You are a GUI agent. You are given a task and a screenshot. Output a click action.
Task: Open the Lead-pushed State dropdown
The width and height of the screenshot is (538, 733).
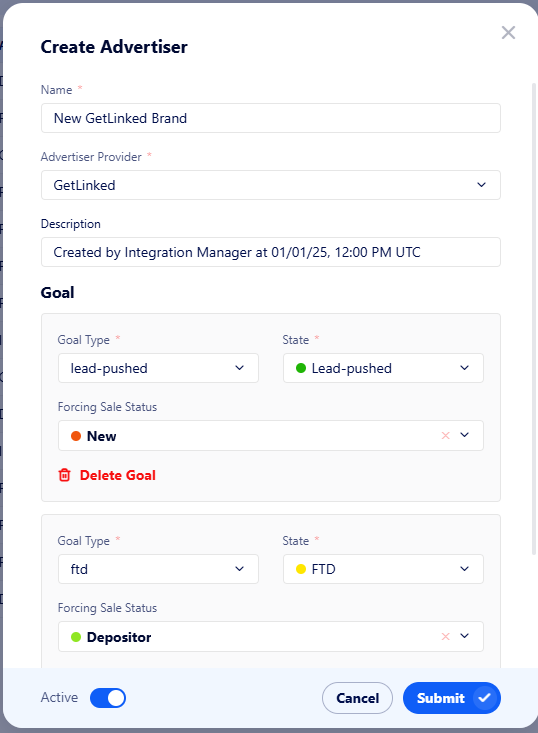(x=383, y=368)
